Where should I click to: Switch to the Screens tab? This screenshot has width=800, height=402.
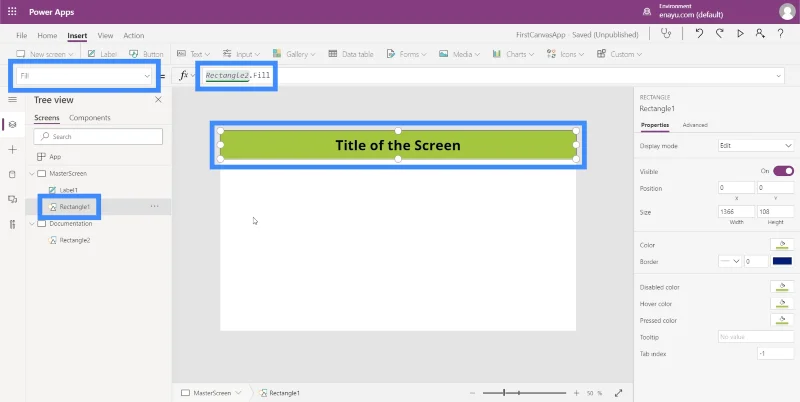tap(47, 118)
